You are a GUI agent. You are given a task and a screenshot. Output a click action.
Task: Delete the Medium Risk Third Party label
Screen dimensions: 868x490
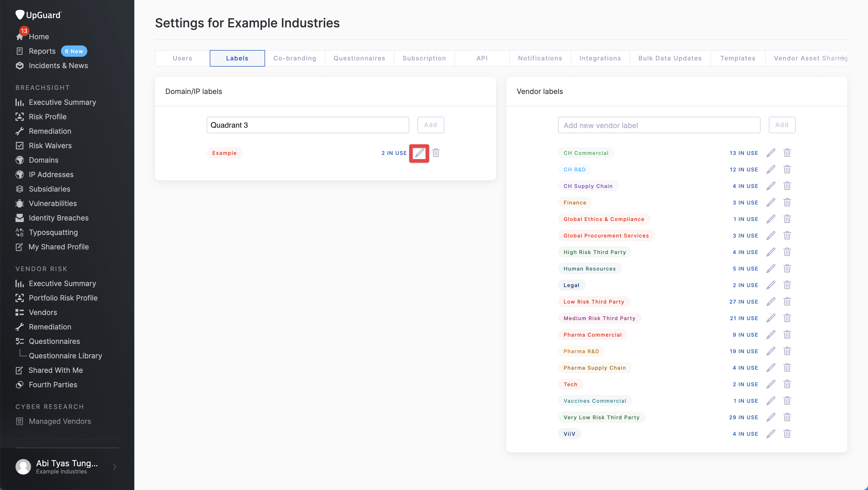tap(787, 318)
